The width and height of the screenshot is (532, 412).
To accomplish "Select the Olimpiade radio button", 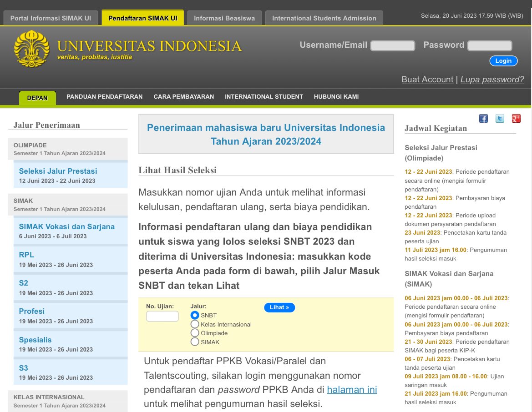I will coord(195,333).
